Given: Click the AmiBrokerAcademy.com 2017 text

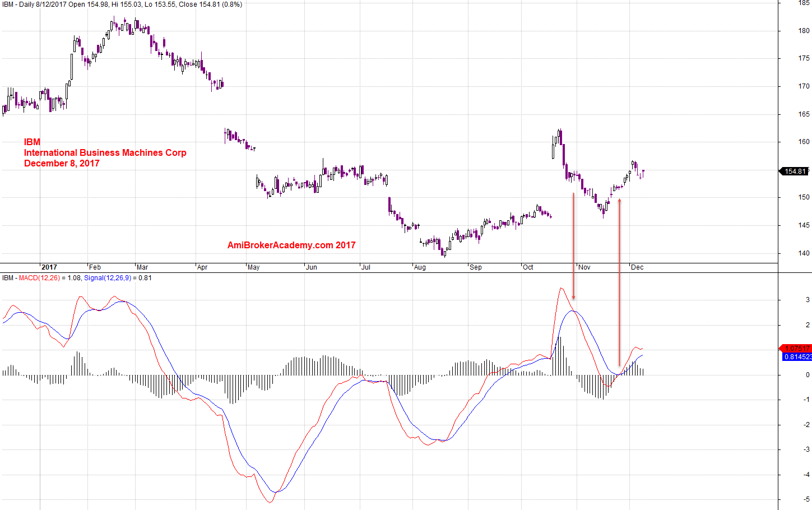Looking at the screenshot, I should (291, 245).
